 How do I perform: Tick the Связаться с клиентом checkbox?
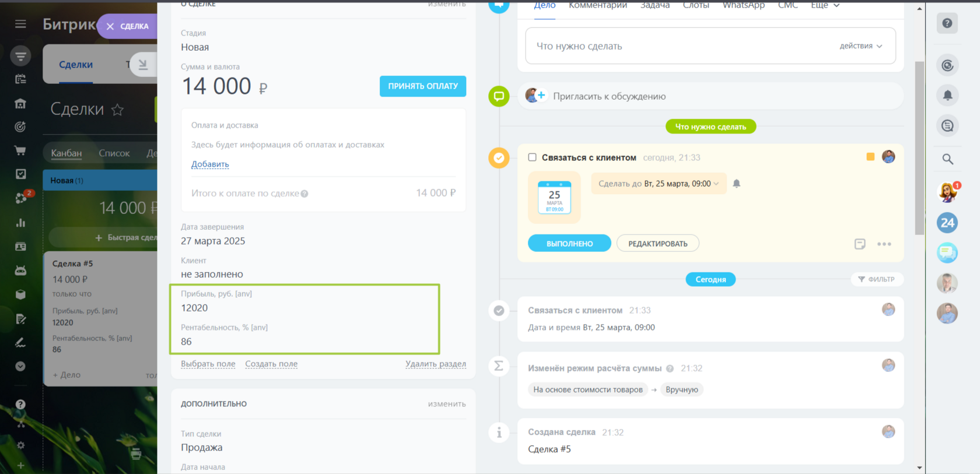[532, 157]
